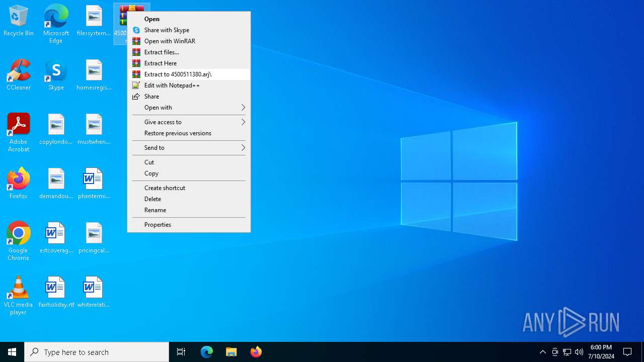The image size is (644, 362).
Task: Select the copylondo image file icon
Action: 56,130
